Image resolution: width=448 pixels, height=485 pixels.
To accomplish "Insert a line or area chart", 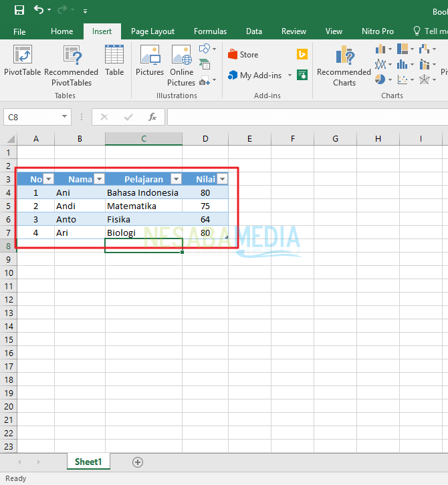I will coord(380,64).
